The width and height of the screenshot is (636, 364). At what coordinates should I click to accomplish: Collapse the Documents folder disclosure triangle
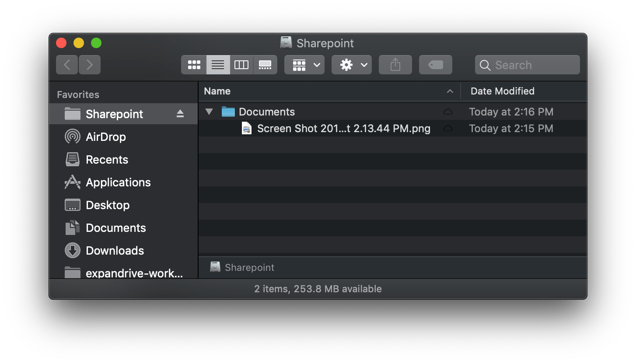pos(209,112)
